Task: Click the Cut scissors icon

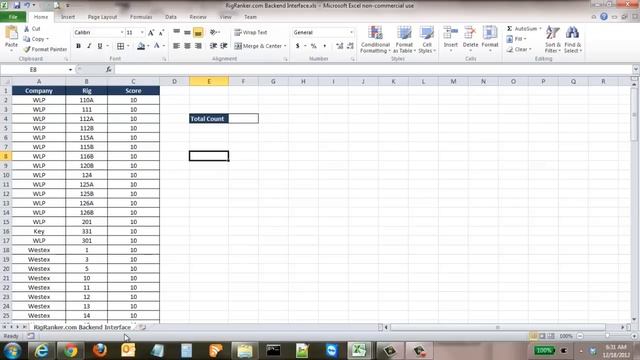Action: (27, 29)
